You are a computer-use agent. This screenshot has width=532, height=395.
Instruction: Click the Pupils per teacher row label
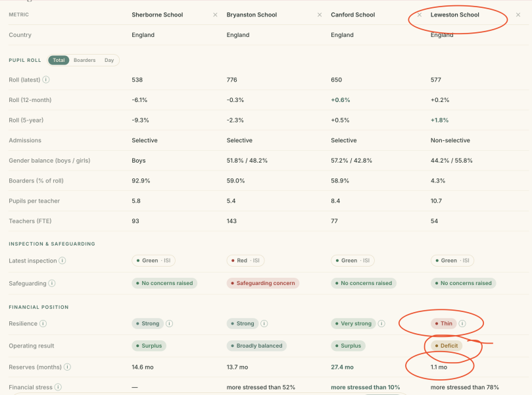click(x=34, y=201)
